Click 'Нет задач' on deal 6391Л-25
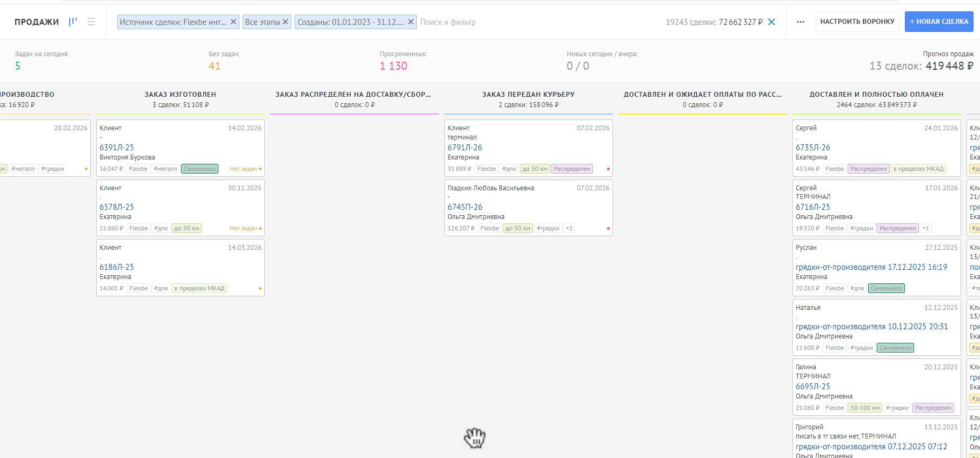 point(243,169)
